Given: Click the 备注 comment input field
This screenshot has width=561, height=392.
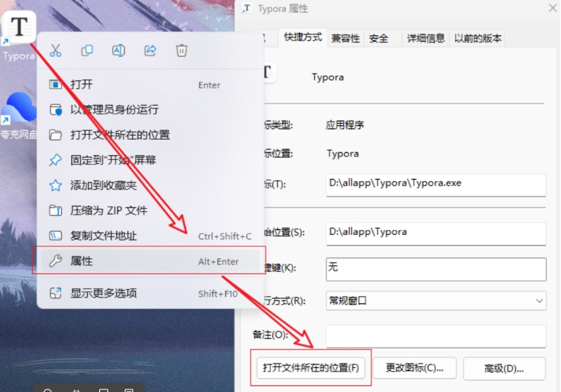Looking at the screenshot, I should [x=436, y=336].
